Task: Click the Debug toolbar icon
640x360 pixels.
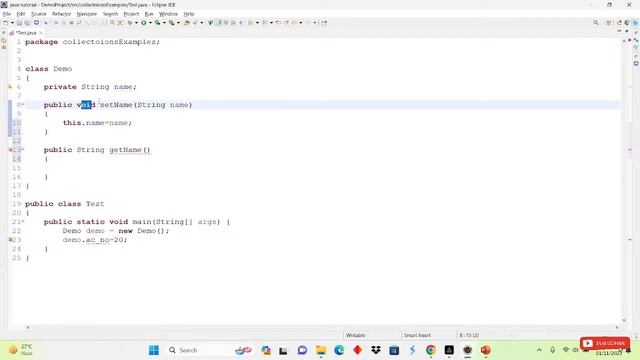Action: 130,23
